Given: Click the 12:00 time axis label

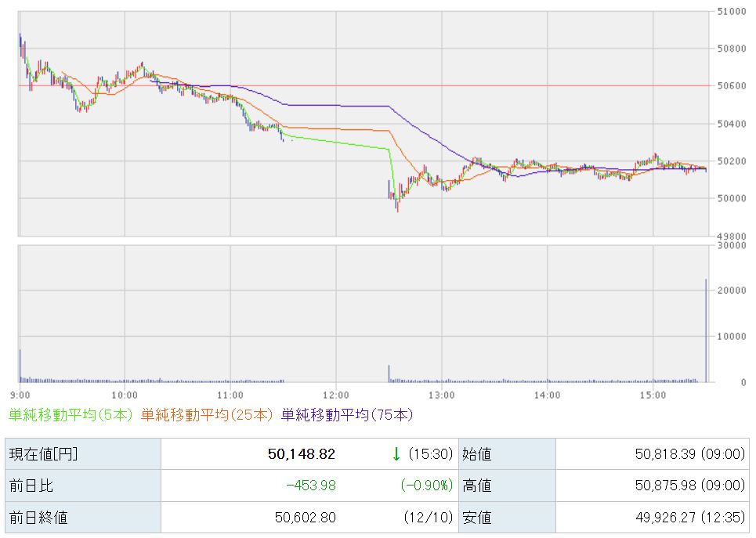Looking at the screenshot, I should (335, 395).
